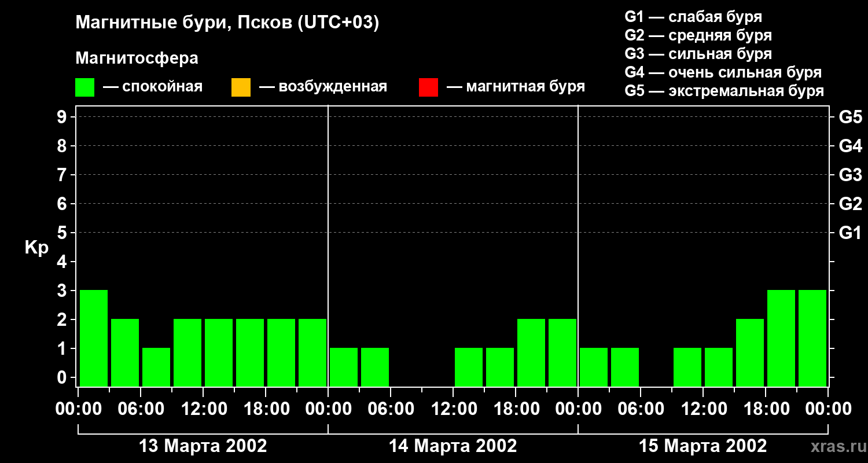Click the 'G5' label on the right axis
Screen dimensions: 868x463
pyautogui.click(x=851, y=117)
